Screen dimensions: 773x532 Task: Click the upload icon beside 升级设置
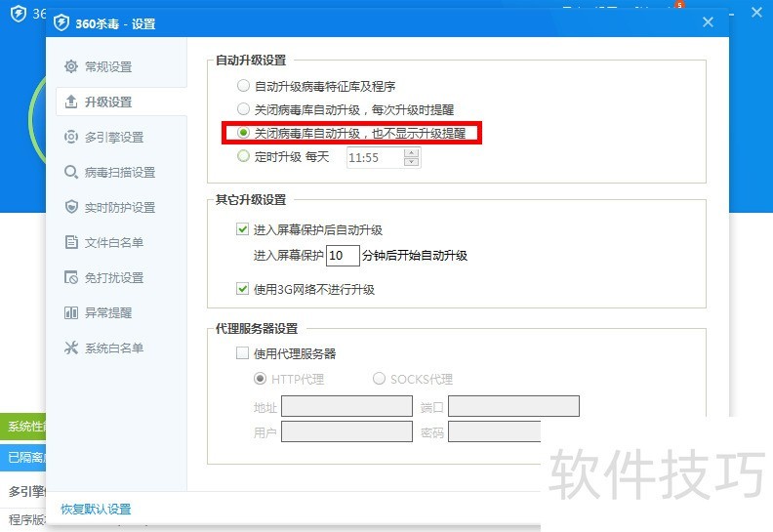(71, 102)
